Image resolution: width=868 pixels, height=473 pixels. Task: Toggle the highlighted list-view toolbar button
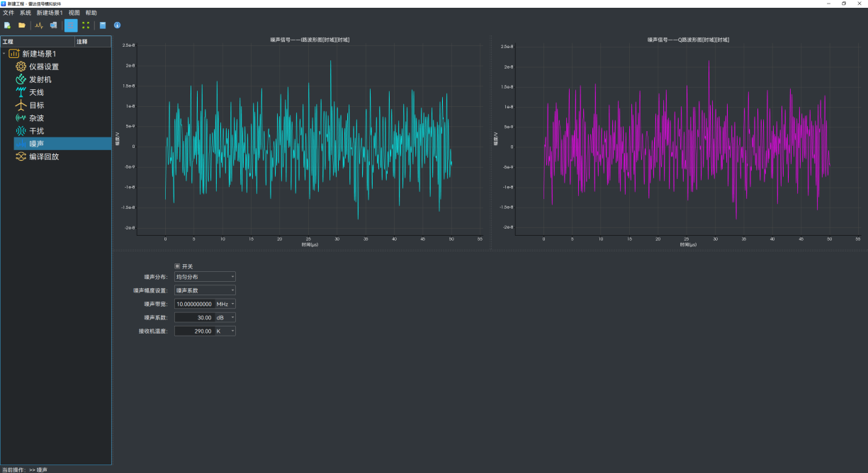tap(71, 25)
